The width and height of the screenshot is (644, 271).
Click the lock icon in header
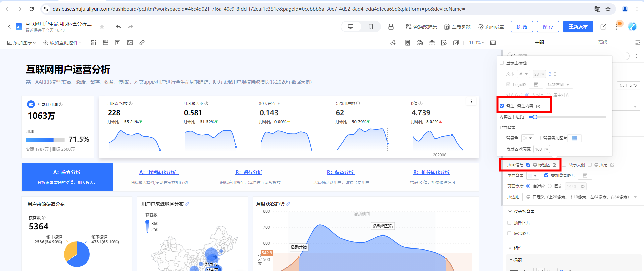(x=391, y=27)
